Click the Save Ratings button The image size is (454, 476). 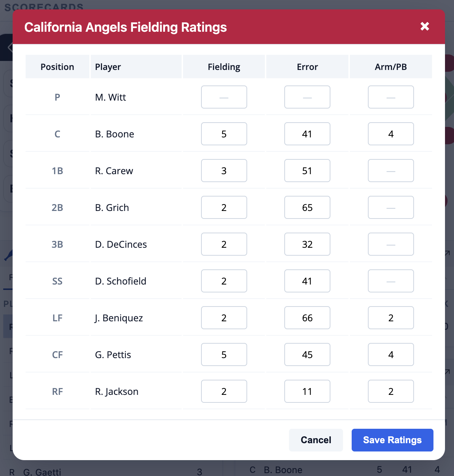(x=392, y=440)
